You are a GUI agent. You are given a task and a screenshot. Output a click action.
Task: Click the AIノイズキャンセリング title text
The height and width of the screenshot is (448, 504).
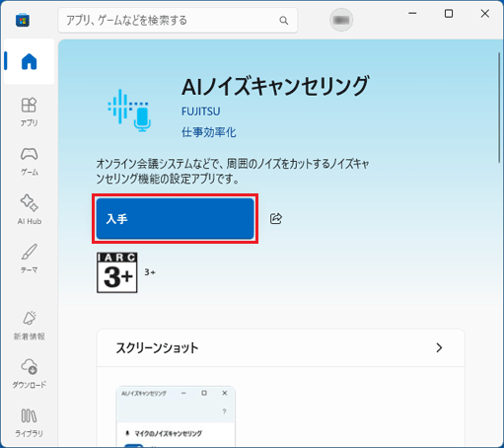pos(275,86)
